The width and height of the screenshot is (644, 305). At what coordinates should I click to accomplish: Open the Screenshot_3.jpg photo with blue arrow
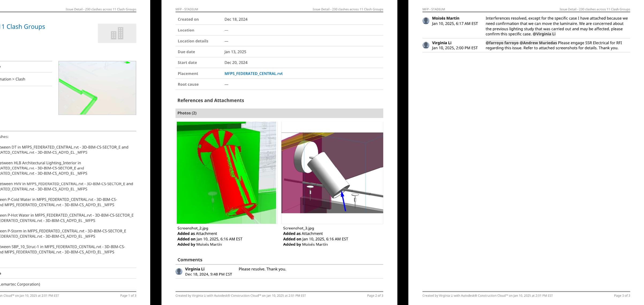pyautogui.click(x=332, y=173)
